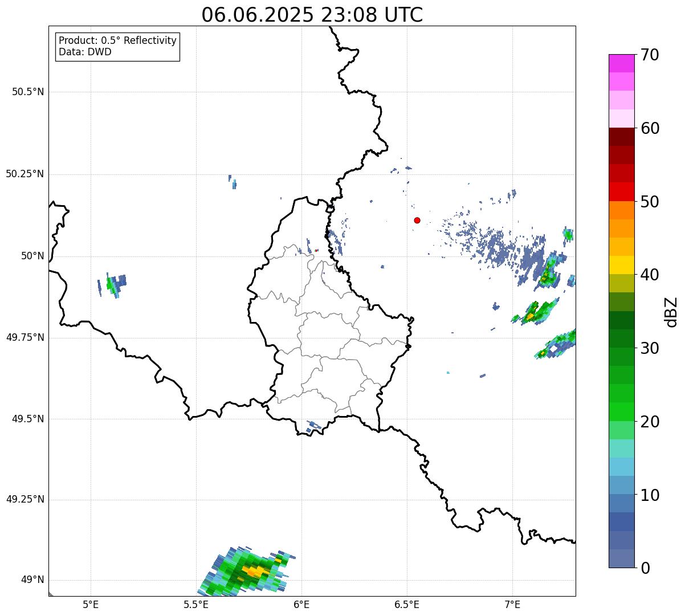Screen dimensions: 685x616
Task: Click the 'Data: DWD' text
Action: [85, 52]
